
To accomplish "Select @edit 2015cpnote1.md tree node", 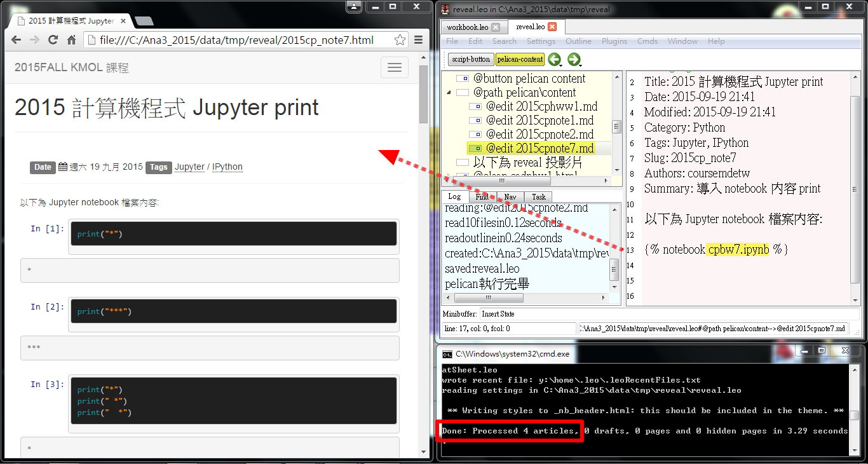I will (539, 121).
